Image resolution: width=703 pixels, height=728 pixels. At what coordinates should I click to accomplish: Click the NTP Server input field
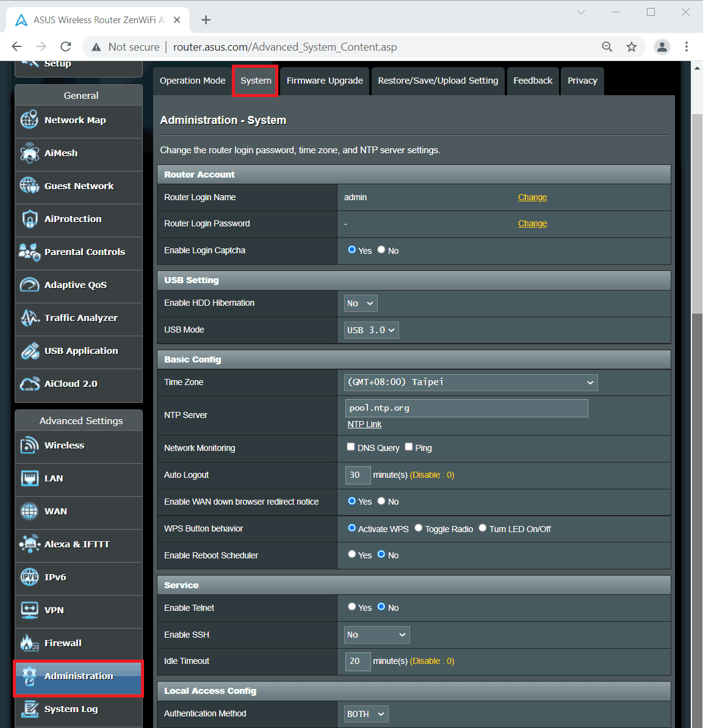pyautogui.click(x=466, y=408)
